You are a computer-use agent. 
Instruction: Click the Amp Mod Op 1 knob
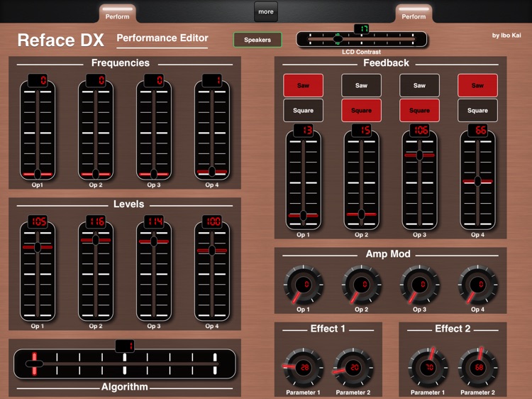coord(303,285)
